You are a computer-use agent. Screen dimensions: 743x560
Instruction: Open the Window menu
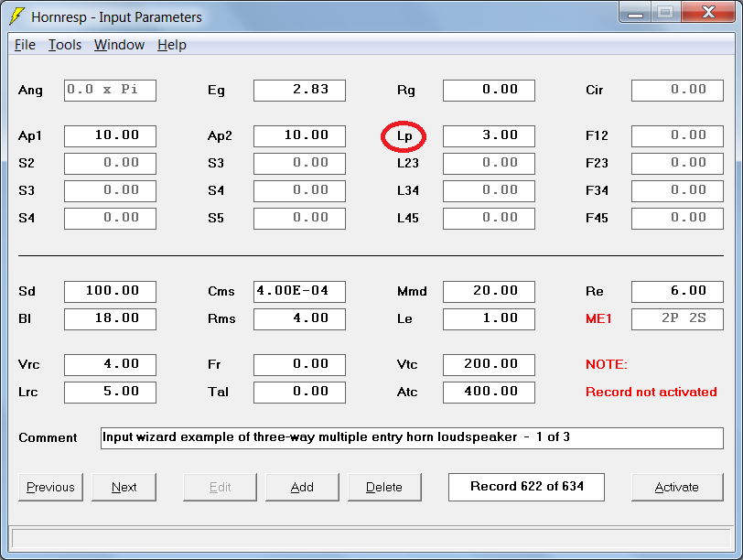coord(119,45)
